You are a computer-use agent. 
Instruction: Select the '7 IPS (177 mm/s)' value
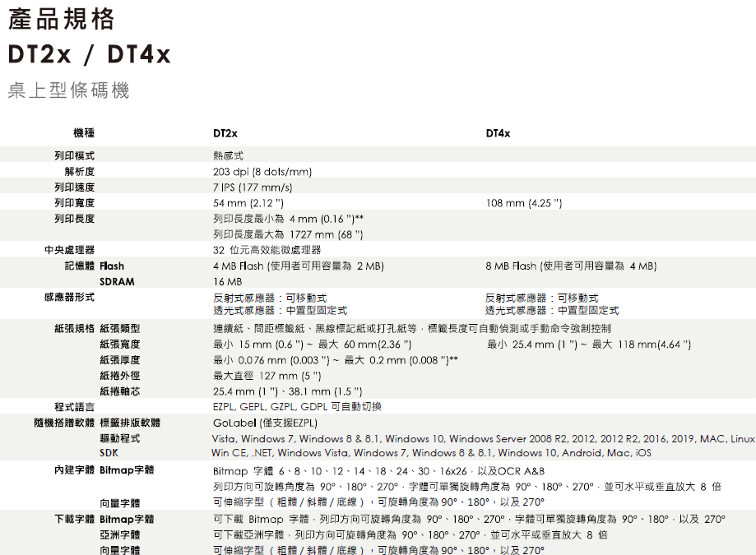coord(253,187)
